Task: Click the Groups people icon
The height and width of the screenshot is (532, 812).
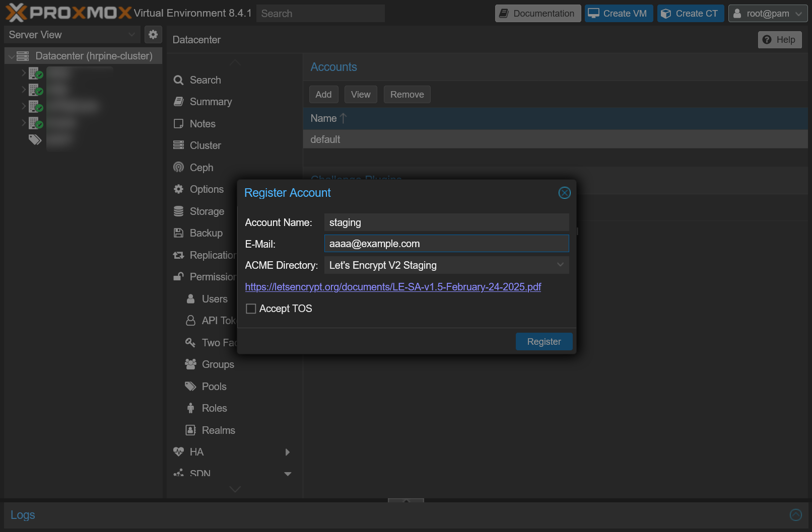Action: [190, 364]
